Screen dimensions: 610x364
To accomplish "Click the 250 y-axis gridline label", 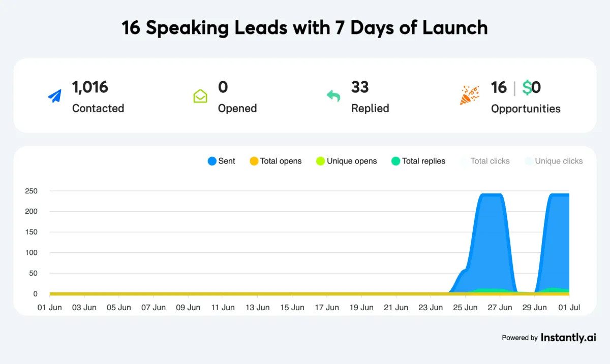I will [32, 191].
